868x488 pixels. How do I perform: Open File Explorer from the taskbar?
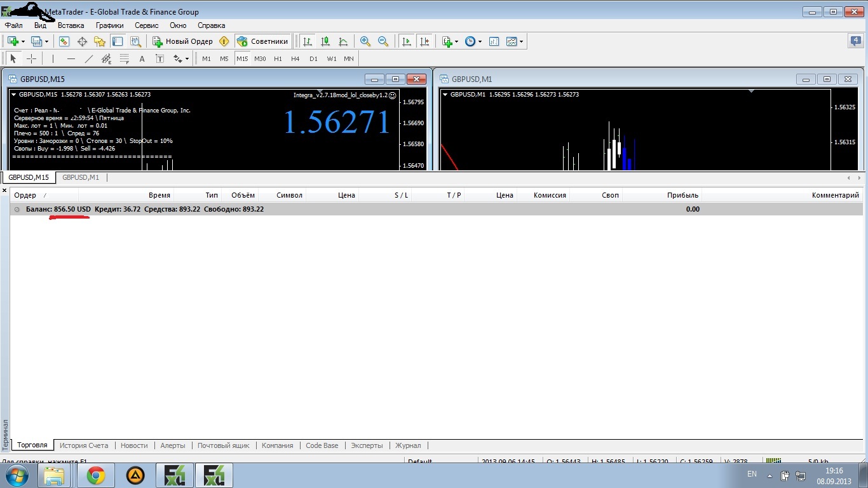click(55, 475)
